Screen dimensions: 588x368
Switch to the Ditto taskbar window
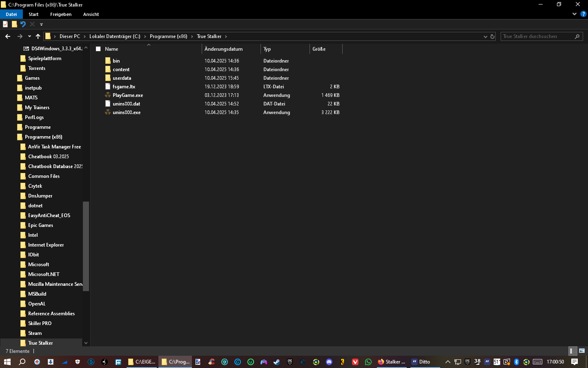[x=425, y=362]
